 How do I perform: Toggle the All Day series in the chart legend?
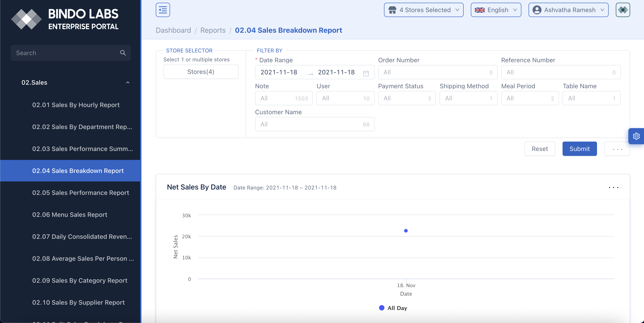[x=393, y=308]
